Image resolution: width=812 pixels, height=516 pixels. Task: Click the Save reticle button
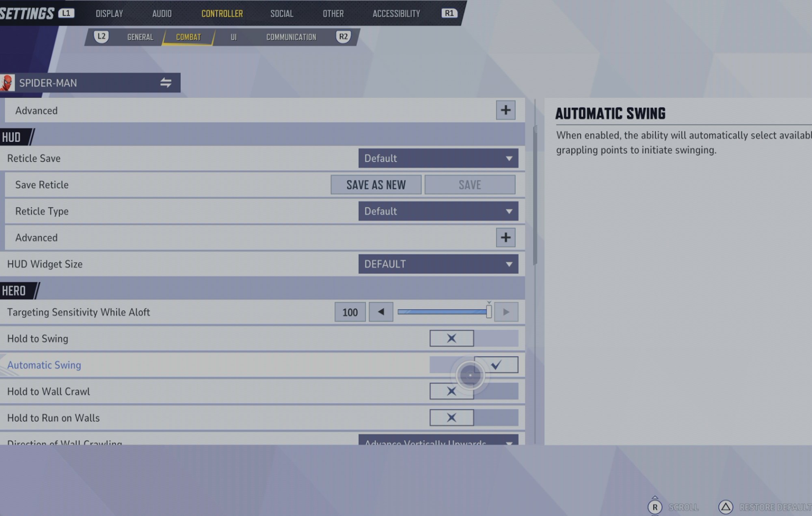470,185
